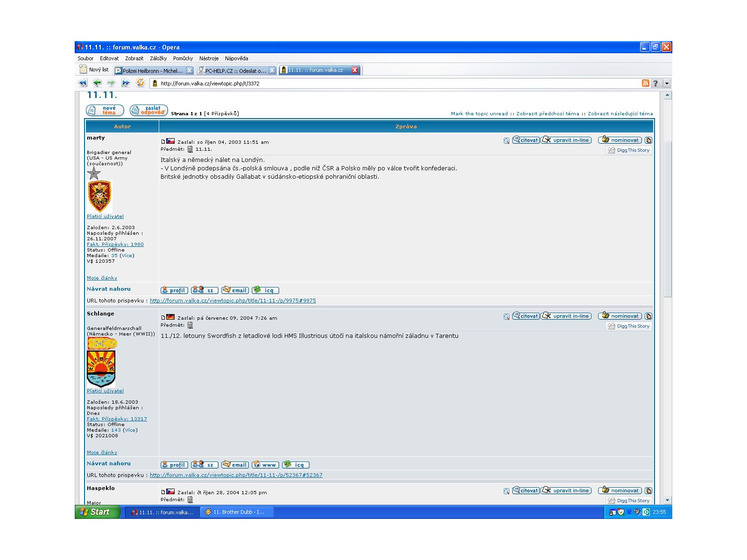Click the orange RSS feed icon
747x560 pixels.
[x=645, y=83]
